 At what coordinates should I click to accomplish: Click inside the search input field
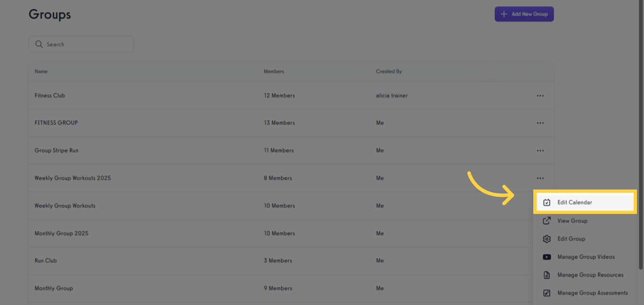81,44
